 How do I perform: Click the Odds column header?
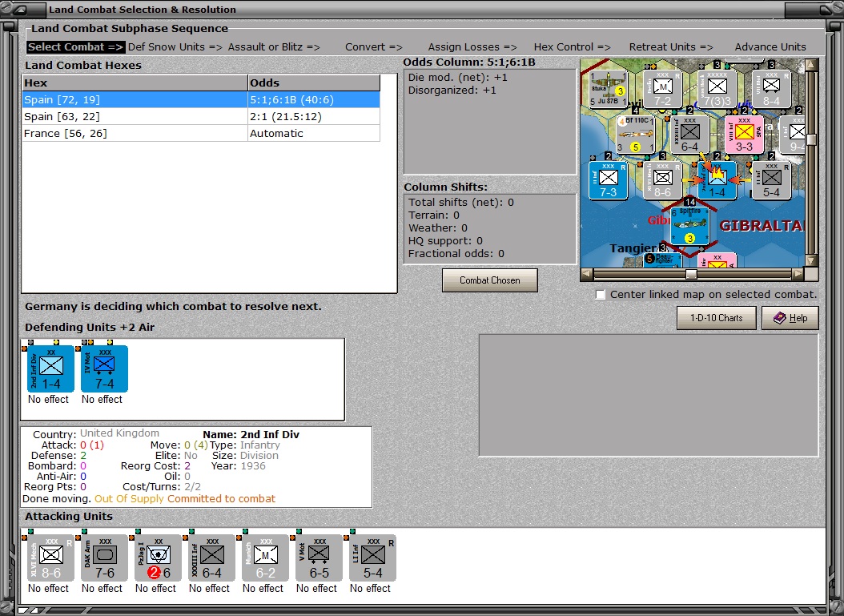point(314,83)
